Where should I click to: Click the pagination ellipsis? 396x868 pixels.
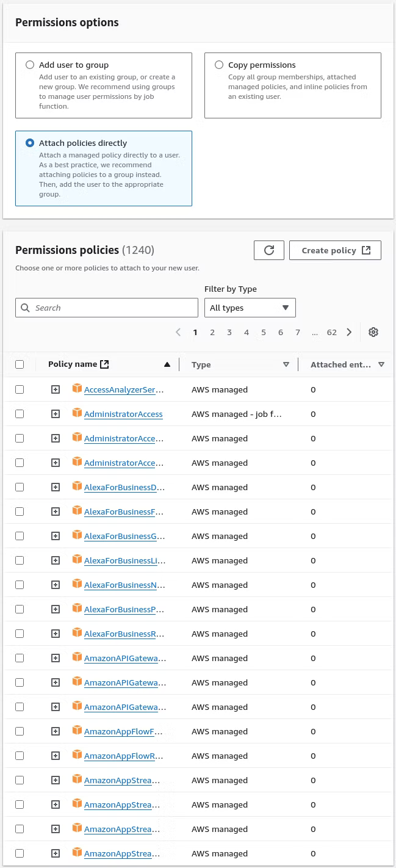pos(314,332)
